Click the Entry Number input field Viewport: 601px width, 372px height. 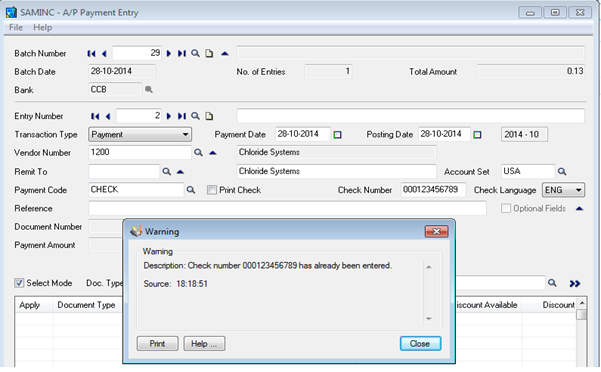tap(139, 116)
